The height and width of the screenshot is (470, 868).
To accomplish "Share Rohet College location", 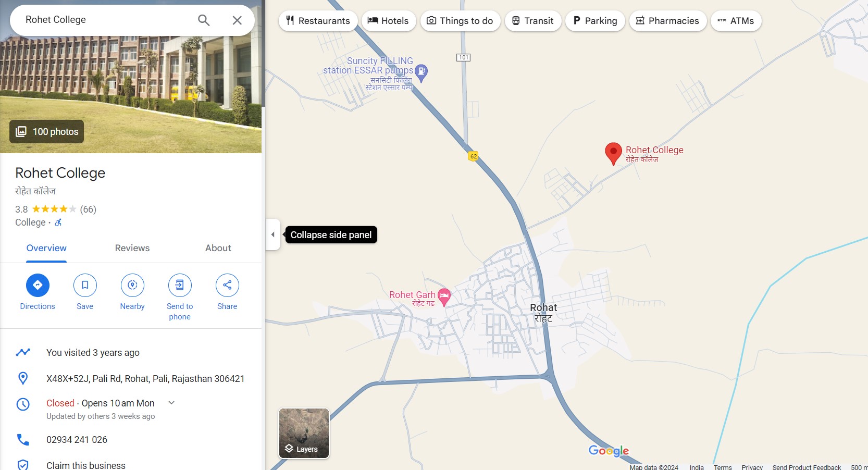I will pyautogui.click(x=227, y=285).
